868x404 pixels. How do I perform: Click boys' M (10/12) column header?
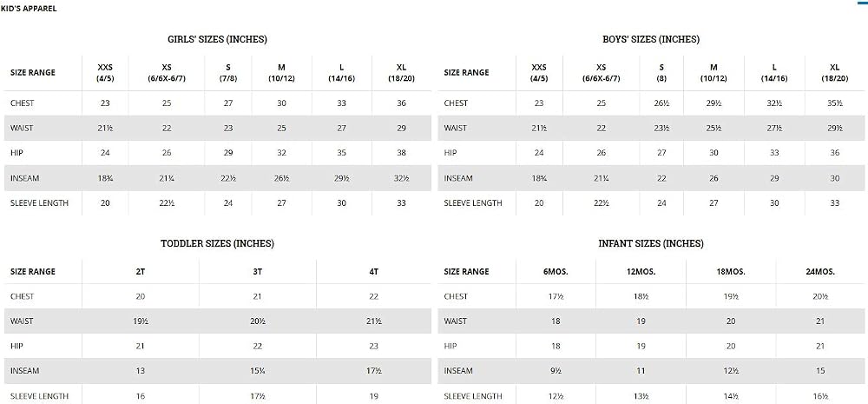(714, 73)
